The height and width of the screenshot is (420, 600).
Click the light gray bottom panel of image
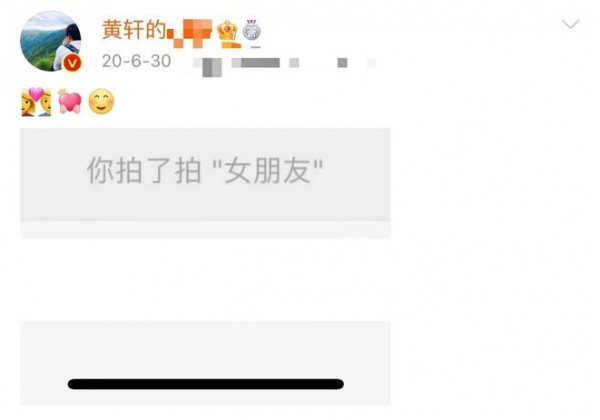point(205,363)
